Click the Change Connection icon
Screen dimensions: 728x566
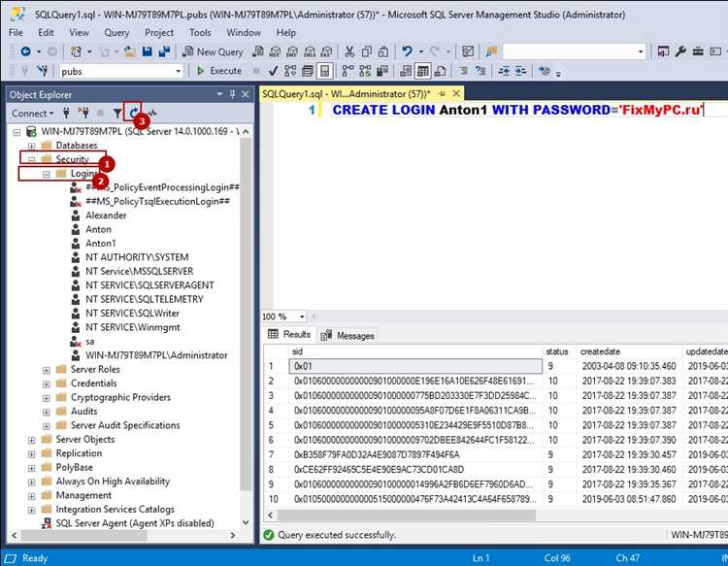(43, 71)
